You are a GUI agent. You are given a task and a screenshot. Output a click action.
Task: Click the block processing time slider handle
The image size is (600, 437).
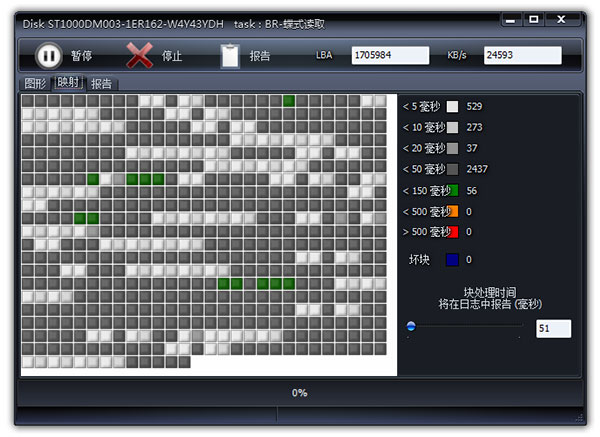click(411, 326)
